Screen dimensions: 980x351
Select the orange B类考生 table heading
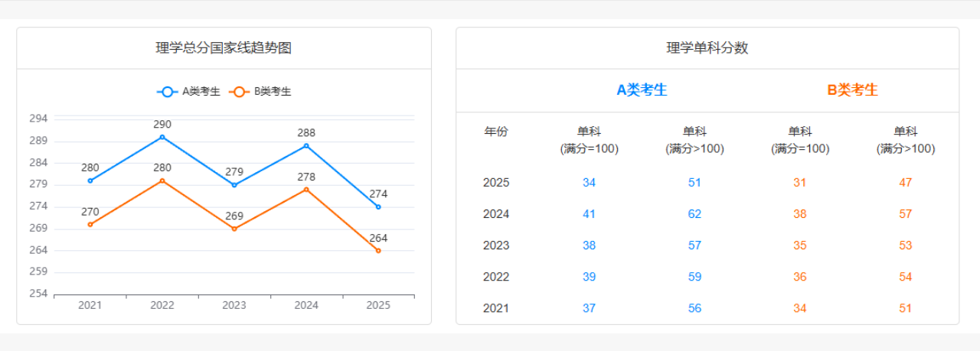(852, 90)
